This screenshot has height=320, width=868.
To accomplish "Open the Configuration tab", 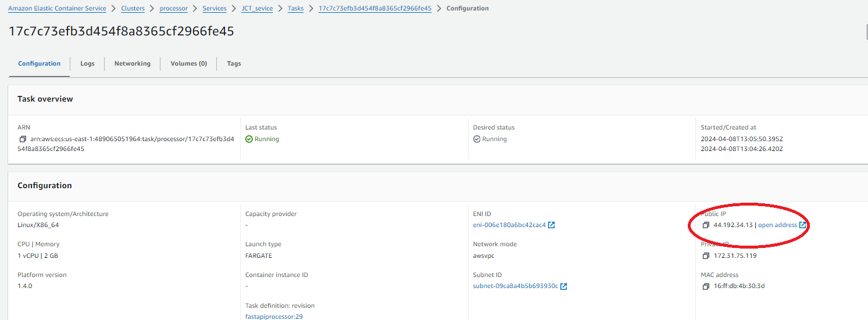I will pyautogui.click(x=39, y=63).
